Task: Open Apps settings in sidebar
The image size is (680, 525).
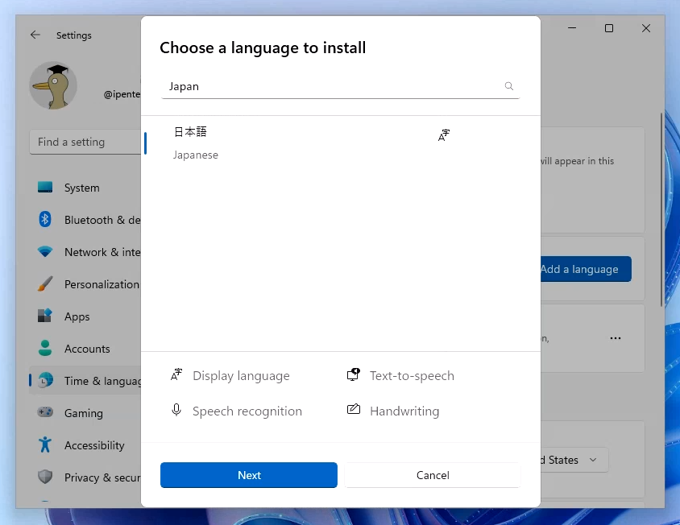Action: (85, 316)
